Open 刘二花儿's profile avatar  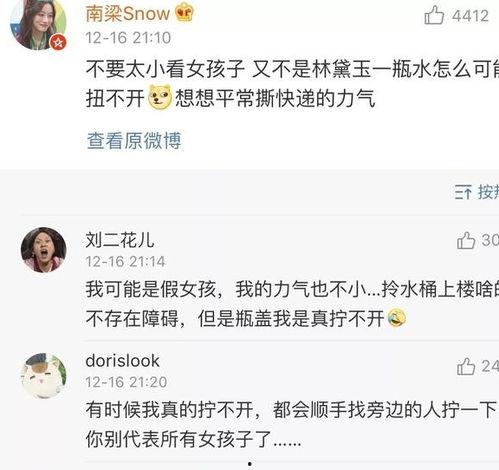43,250
